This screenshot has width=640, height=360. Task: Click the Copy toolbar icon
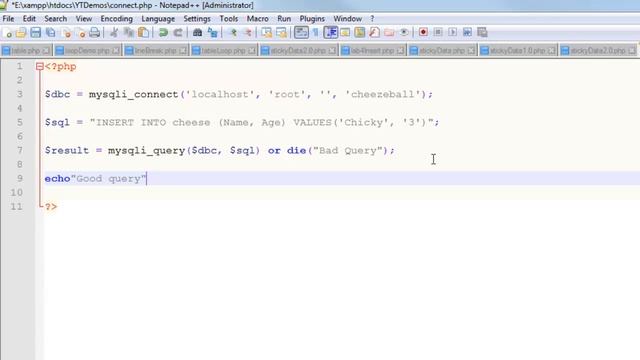point(129,33)
